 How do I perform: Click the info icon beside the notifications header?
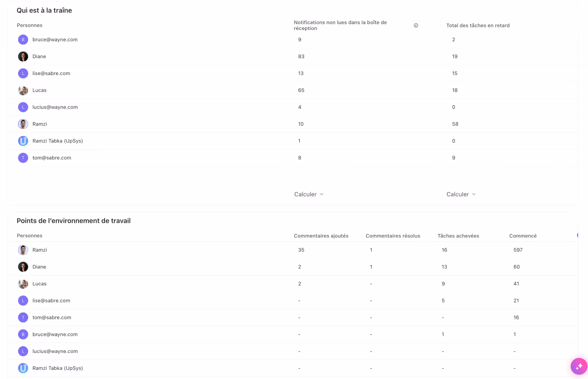[x=416, y=25]
